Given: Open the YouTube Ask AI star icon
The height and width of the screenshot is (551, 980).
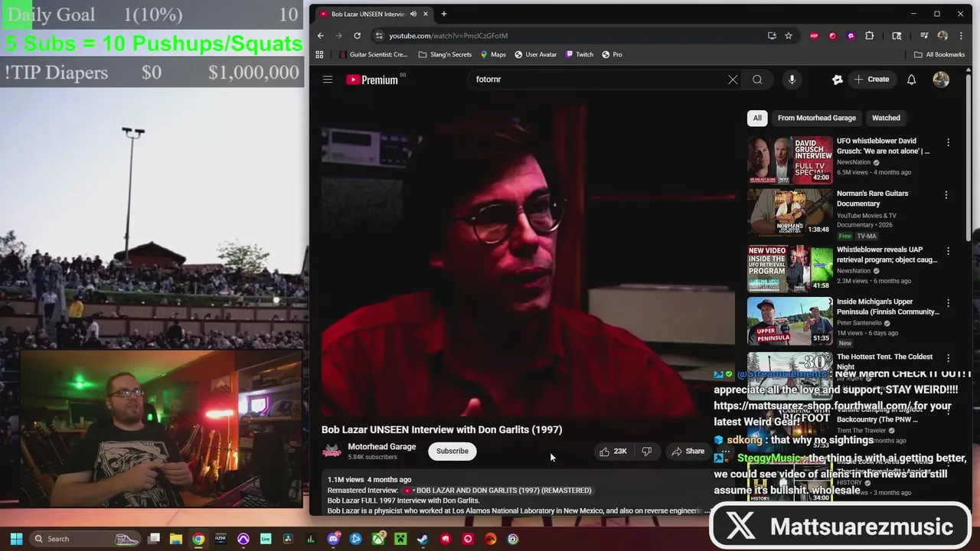Looking at the screenshot, I should (838, 80).
